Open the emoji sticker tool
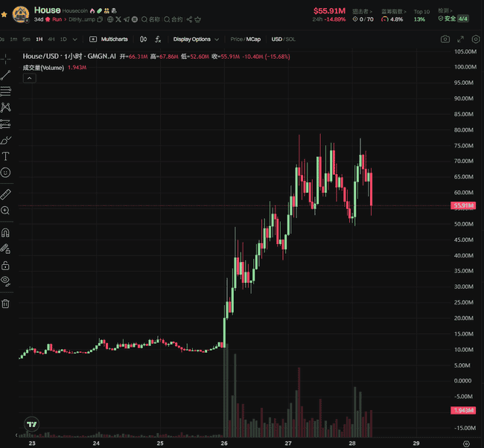The height and width of the screenshot is (448, 484). tap(6, 173)
